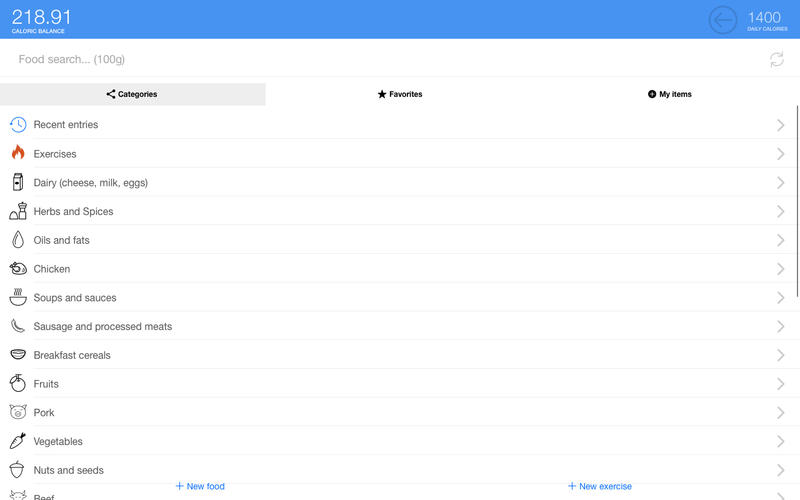Viewport: 800px width, 500px height.
Task: Add a New food entry
Action: [200, 486]
